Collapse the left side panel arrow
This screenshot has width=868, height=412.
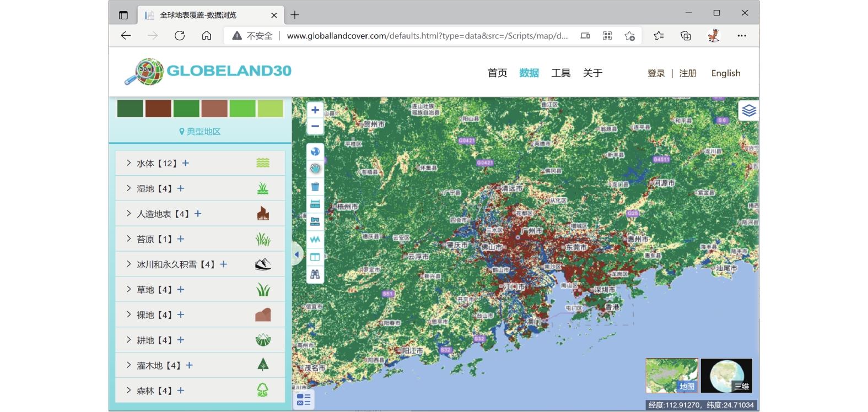[x=297, y=254]
